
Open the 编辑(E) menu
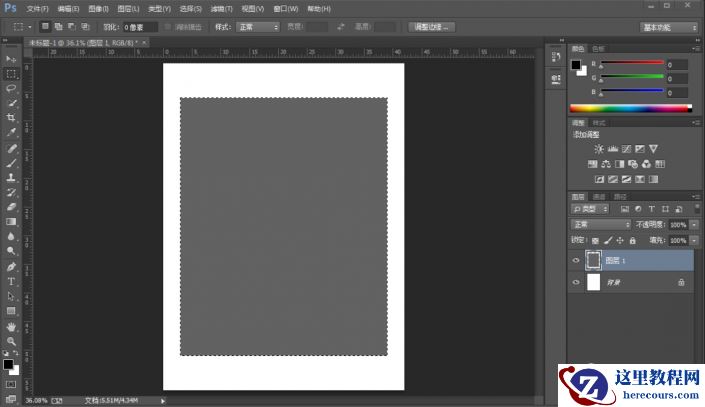[x=68, y=9]
